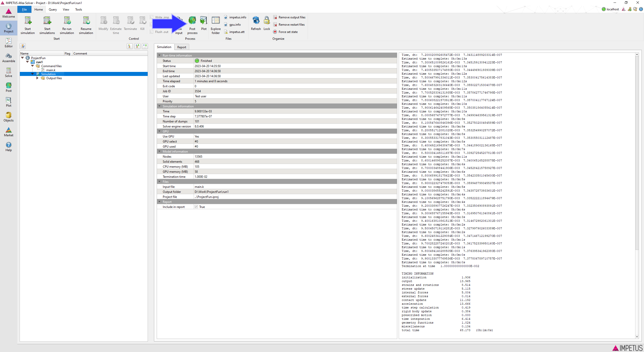Collapse the GPU section
The image size is (644, 352).
coord(159,131)
